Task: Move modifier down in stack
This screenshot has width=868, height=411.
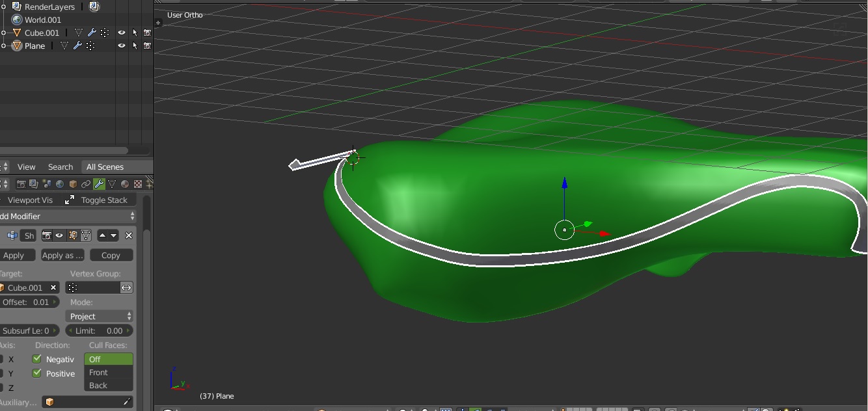Action: coord(114,235)
